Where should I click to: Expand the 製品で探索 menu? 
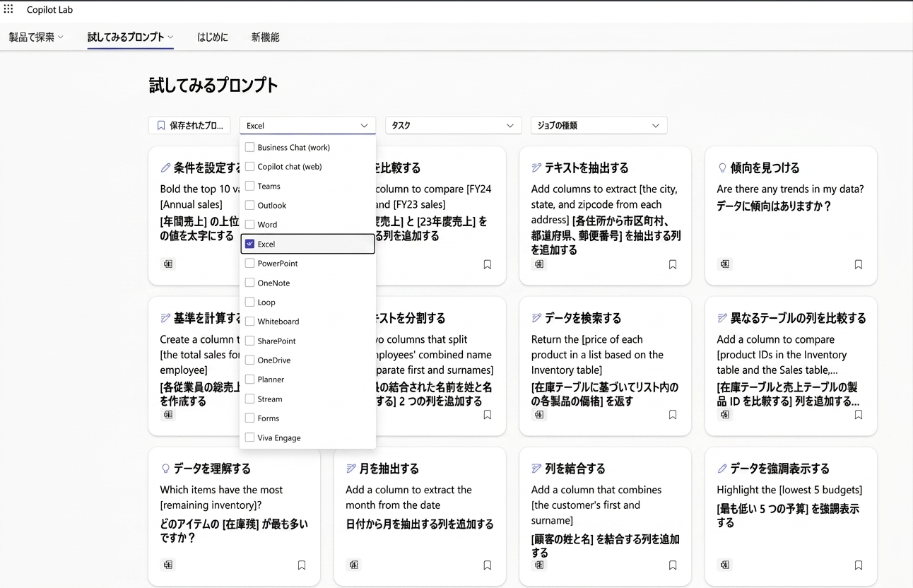[x=36, y=37]
